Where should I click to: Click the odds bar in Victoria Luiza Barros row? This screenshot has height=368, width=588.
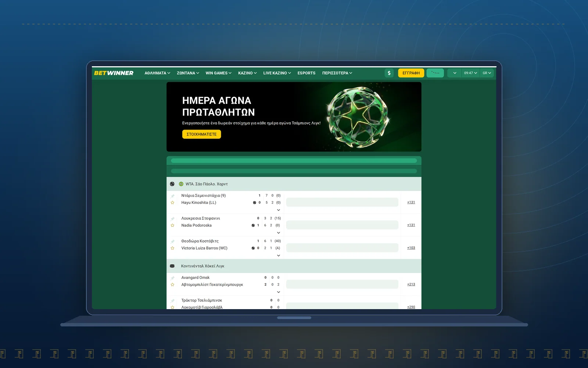pos(342,248)
